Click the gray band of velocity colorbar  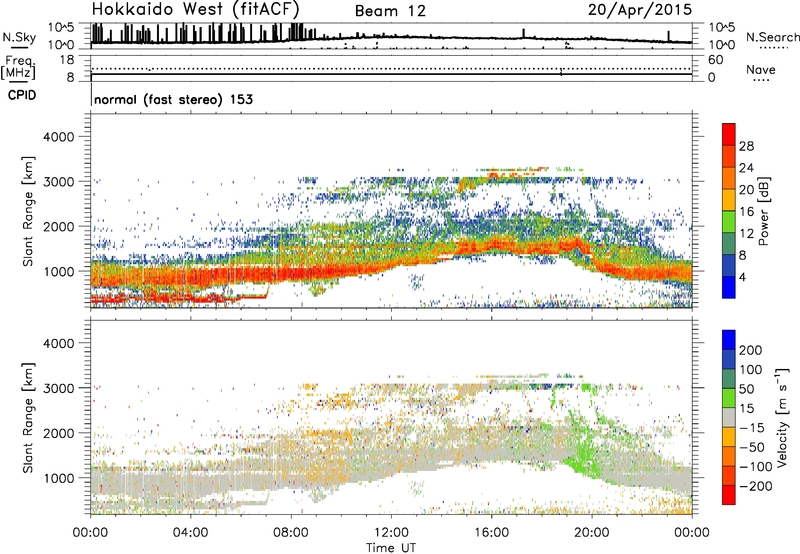(x=729, y=418)
